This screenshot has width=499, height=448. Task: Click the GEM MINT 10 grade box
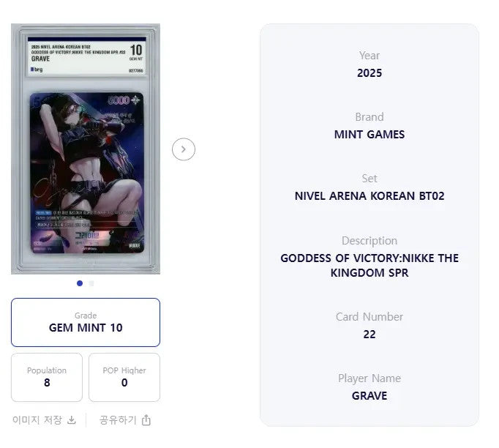86,322
